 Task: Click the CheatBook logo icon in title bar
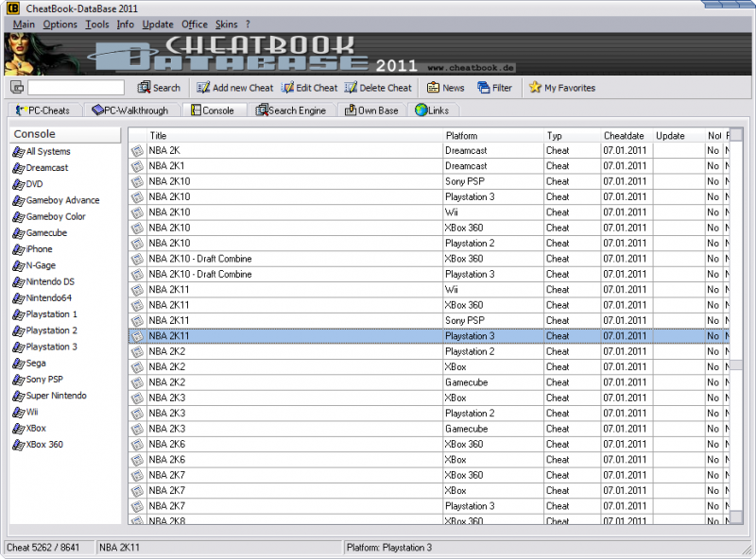13,8
